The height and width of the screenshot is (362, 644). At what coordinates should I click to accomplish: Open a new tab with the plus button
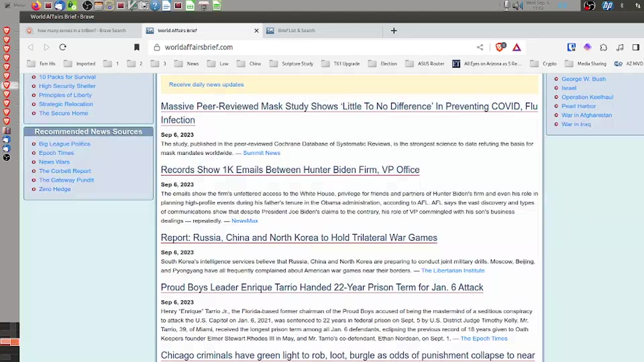(394, 31)
